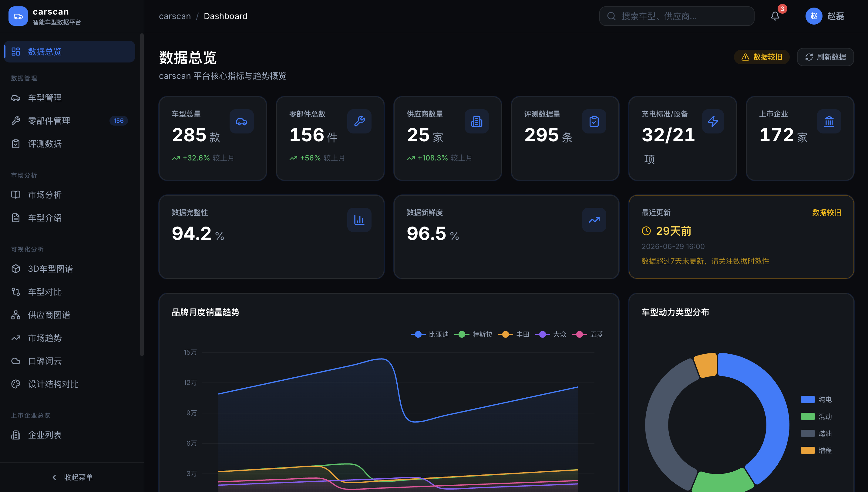Click the 赵 user avatar
This screenshot has width=868, height=492.
point(814,16)
